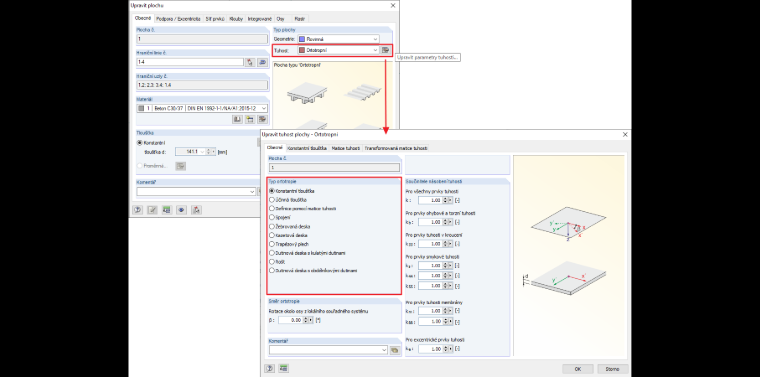Image resolution: width=760 pixels, height=377 pixels.
Task: Open stiffness parameters editor beside Tuhost dropdown
Action: point(385,50)
